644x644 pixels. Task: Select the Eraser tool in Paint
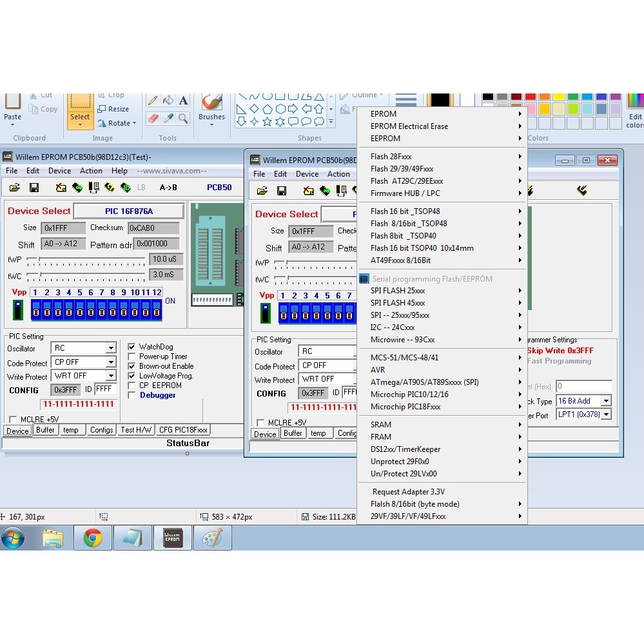tap(152, 119)
